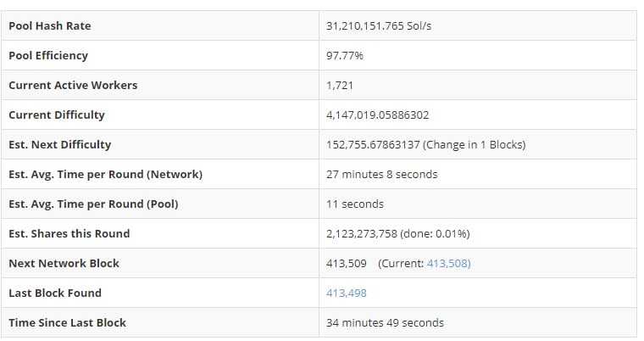Viewport: 644px width, 341px height.
Task: Click the Next Network Block label
Action: coord(64,263)
